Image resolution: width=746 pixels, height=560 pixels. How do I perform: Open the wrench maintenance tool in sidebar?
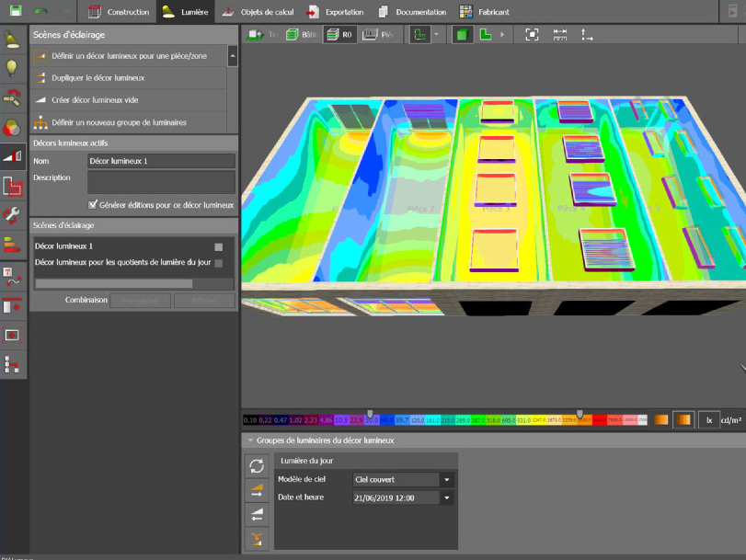tap(13, 216)
